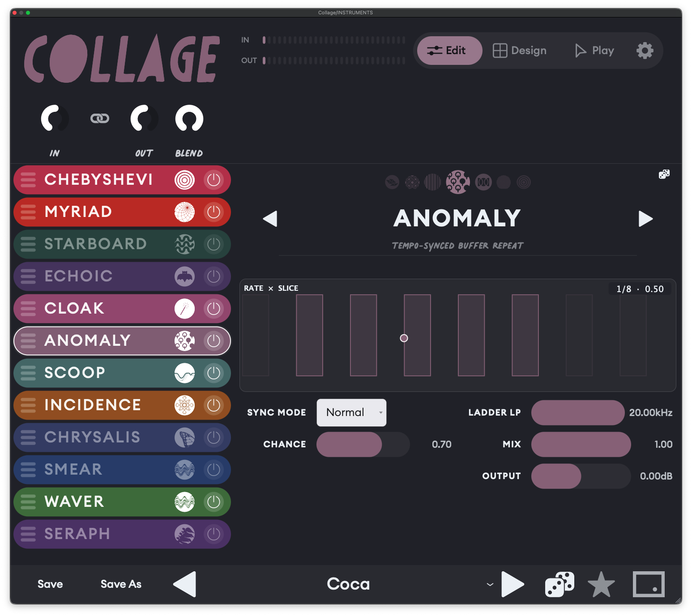Click the Save As button
Screen dimensions: 692x616
121,584
